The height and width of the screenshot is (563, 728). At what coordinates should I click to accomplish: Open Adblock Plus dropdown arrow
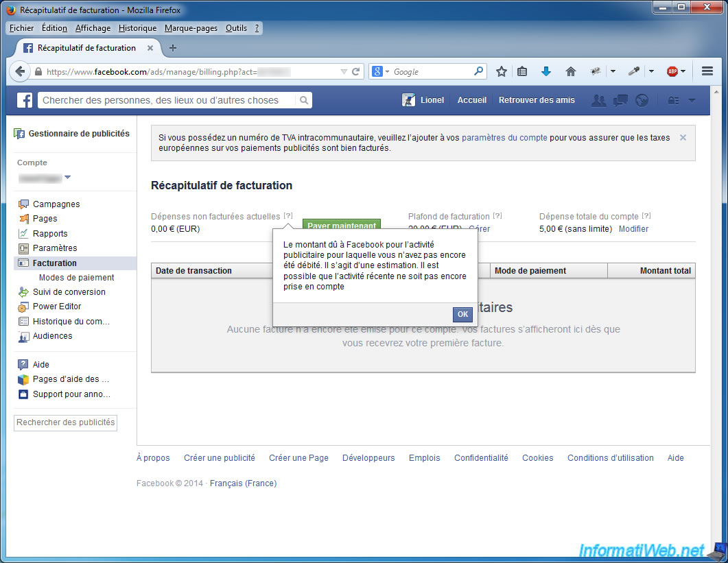click(x=683, y=71)
